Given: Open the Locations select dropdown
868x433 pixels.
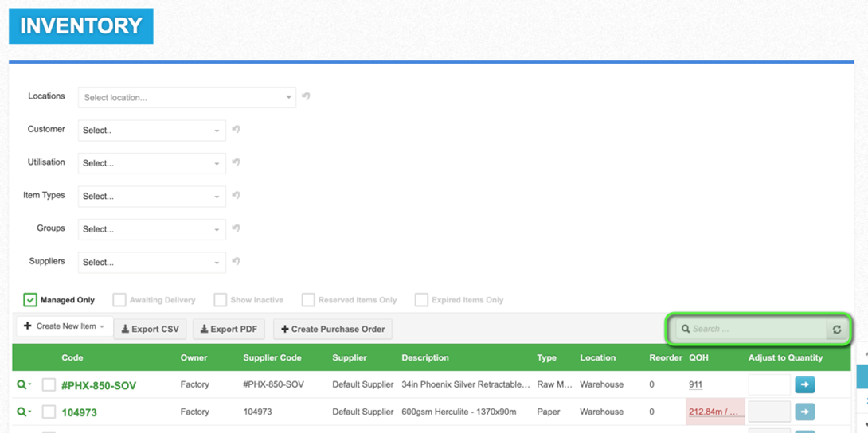Looking at the screenshot, I should (187, 97).
